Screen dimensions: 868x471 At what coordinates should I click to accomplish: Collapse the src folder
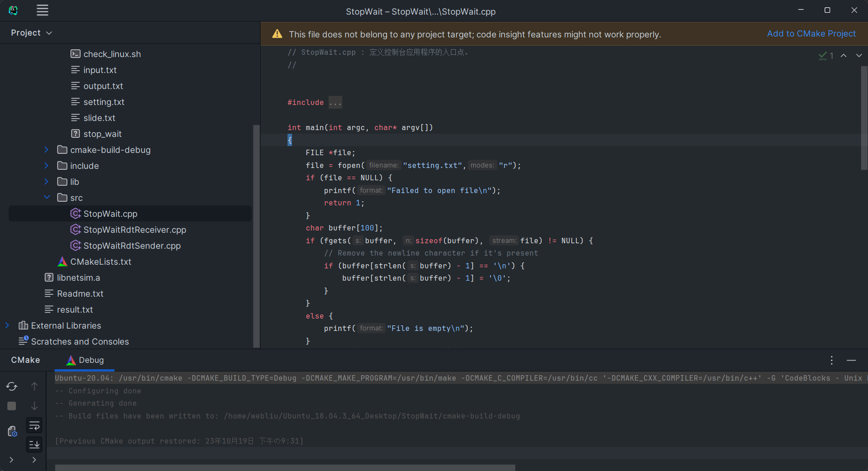[x=47, y=198]
